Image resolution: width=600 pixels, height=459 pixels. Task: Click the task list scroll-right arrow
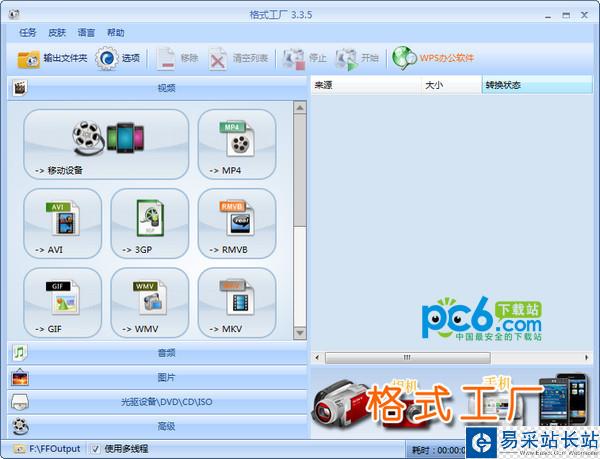point(587,358)
